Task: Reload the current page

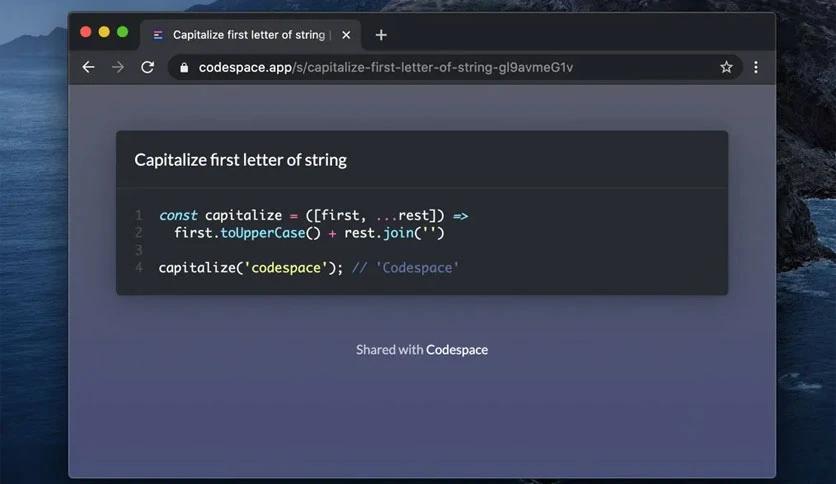Action: pos(148,67)
